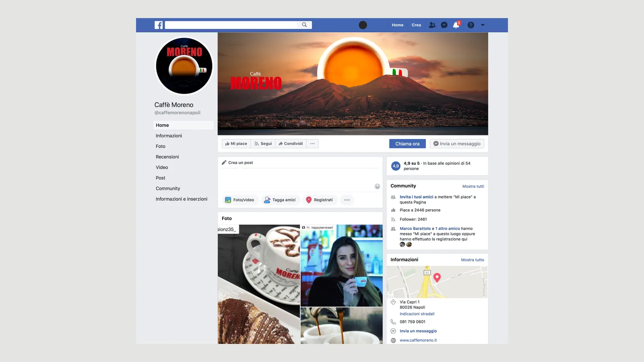Viewport: 644px width, 362px height.
Task: Click the Foto/video post option
Action: pos(239,200)
